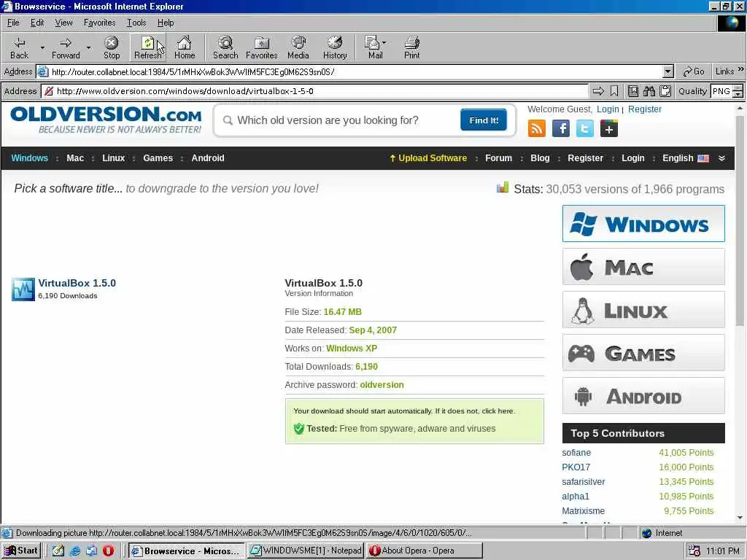
Task: Click the Browservice go arrow icon
Action: click(598, 91)
